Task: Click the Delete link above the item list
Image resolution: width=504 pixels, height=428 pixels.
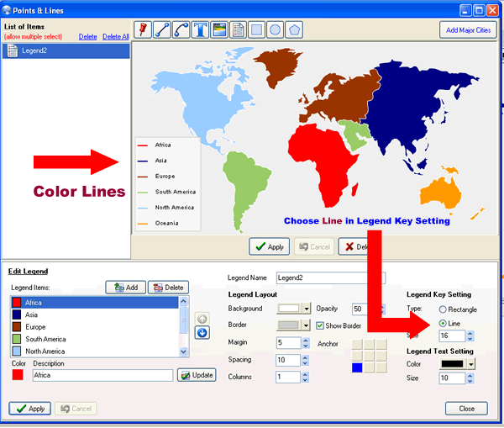Action: (87, 37)
